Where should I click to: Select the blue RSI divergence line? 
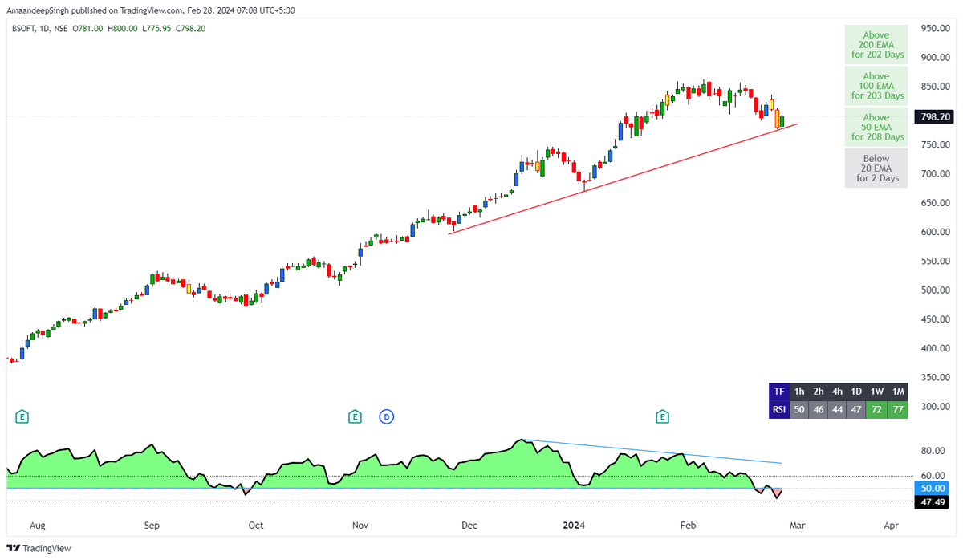[652, 452]
